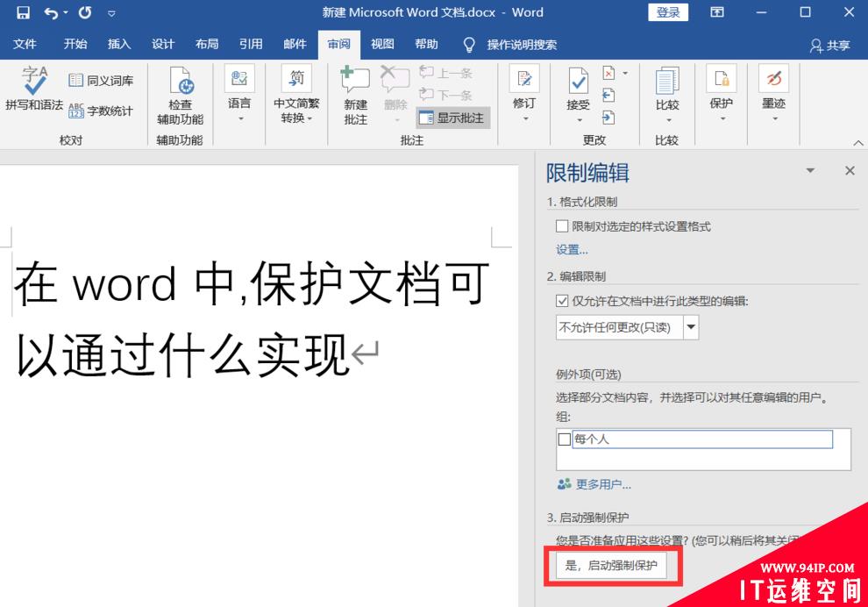Go to previous change icon
Screen dimensions: 868x607
pyautogui.click(x=608, y=96)
